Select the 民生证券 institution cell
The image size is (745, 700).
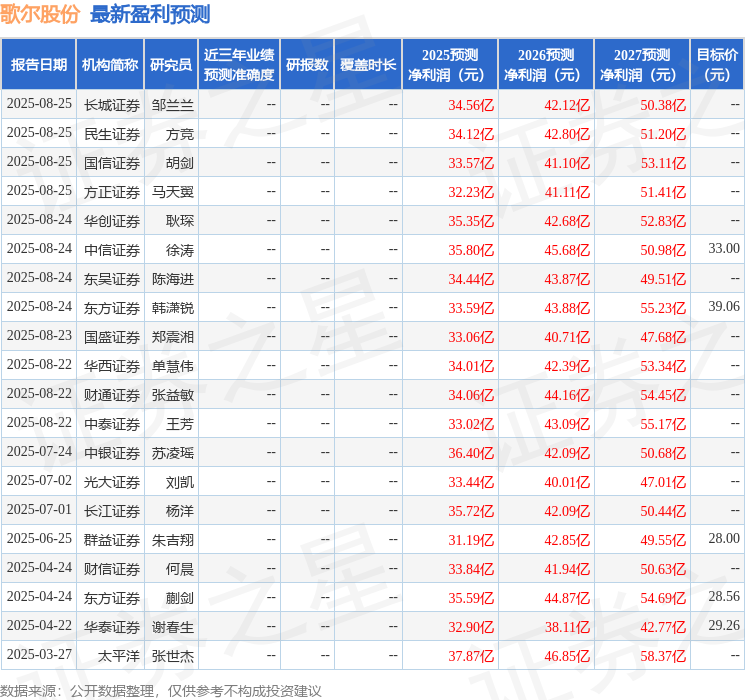coord(112,134)
